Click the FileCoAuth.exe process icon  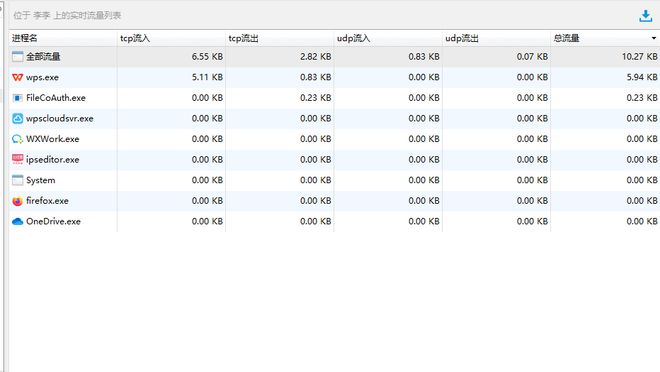[18, 98]
